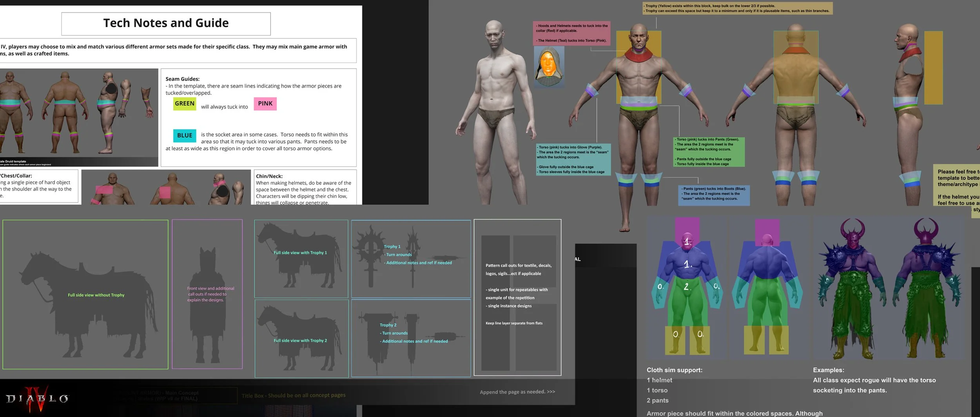Click the back-view figure with yellow torso block
The width and height of the screenshot is (980, 417).
pos(796,114)
